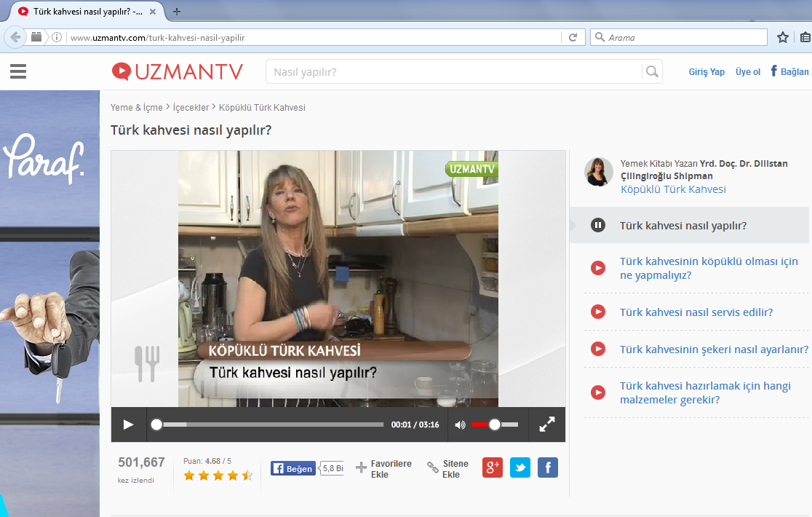Click browser back arrow button

pyautogui.click(x=15, y=37)
